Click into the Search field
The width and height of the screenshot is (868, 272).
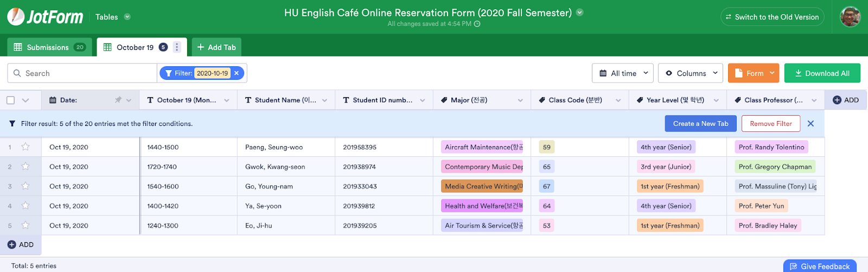(x=87, y=73)
